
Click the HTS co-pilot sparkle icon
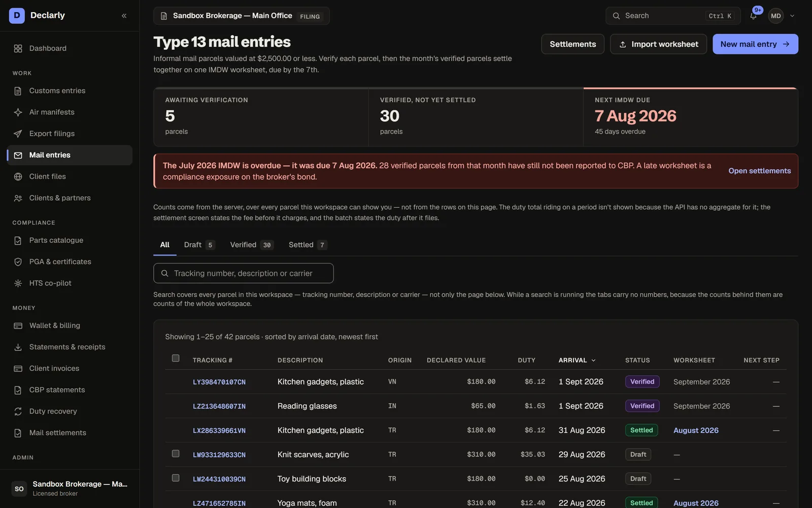pyautogui.click(x=18, y=283)
